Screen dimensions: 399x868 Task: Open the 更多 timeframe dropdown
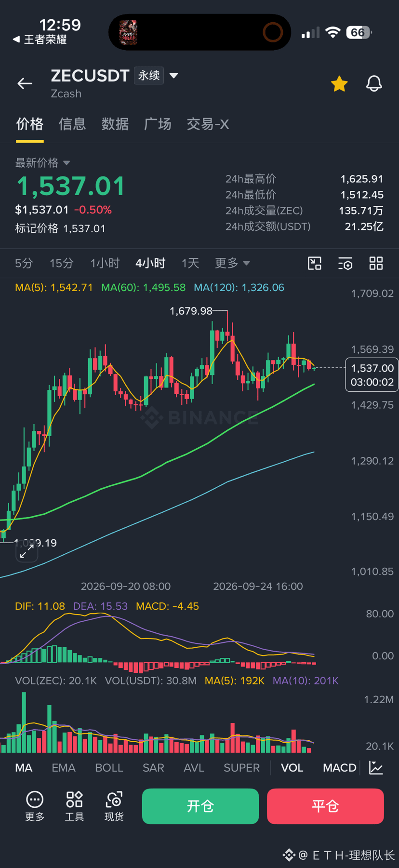click(232, 263)
